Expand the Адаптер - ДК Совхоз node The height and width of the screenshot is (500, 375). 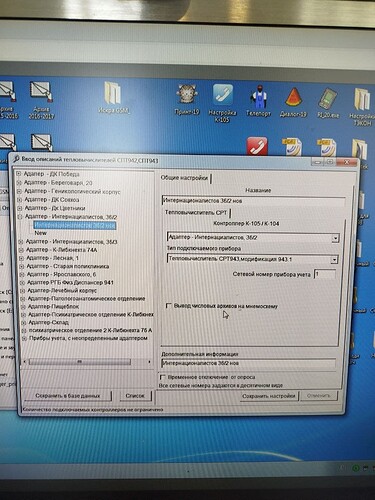[19, 199]
